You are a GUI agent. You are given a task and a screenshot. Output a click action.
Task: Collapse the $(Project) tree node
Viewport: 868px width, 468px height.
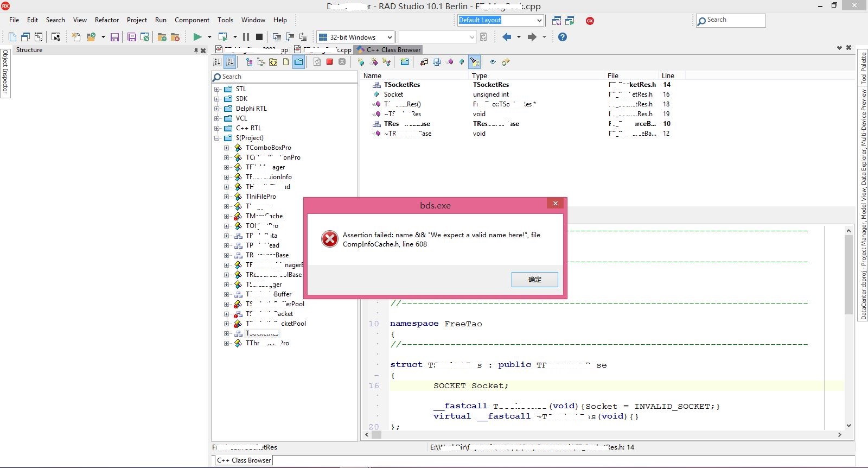coord(217,138)
